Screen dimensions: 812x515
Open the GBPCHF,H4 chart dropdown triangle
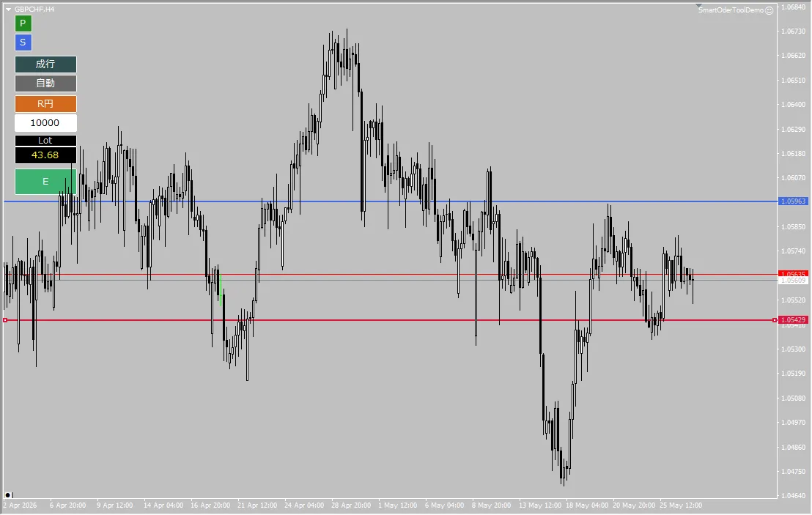[8, 10]
